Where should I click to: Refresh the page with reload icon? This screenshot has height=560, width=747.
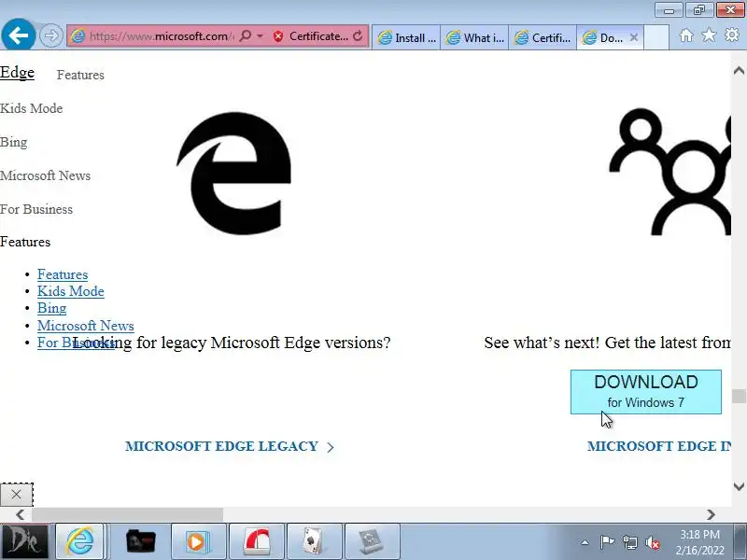tap(358, 35)
